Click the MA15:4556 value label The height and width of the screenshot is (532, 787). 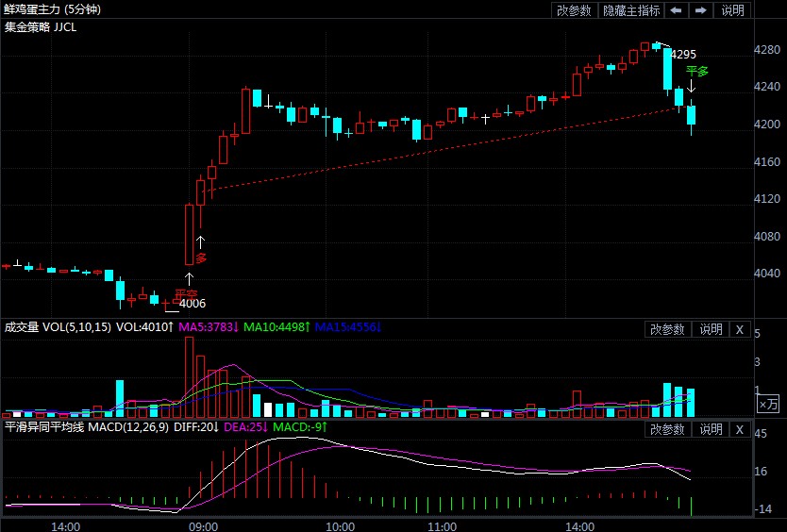(x=348, y=327)
